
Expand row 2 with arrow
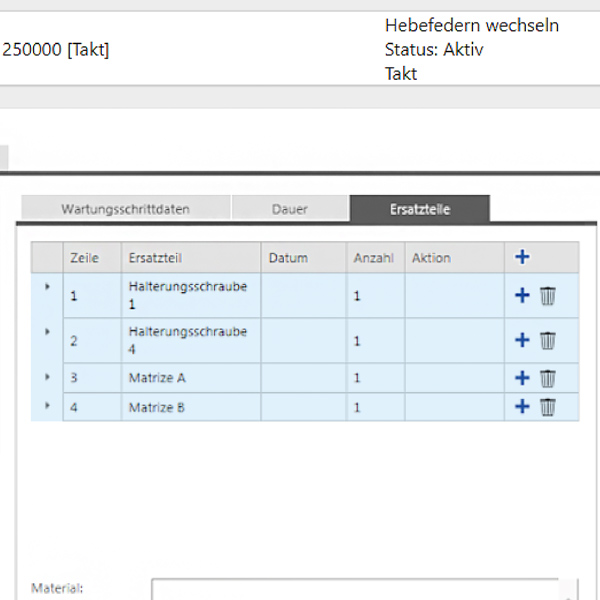[46, 332]
